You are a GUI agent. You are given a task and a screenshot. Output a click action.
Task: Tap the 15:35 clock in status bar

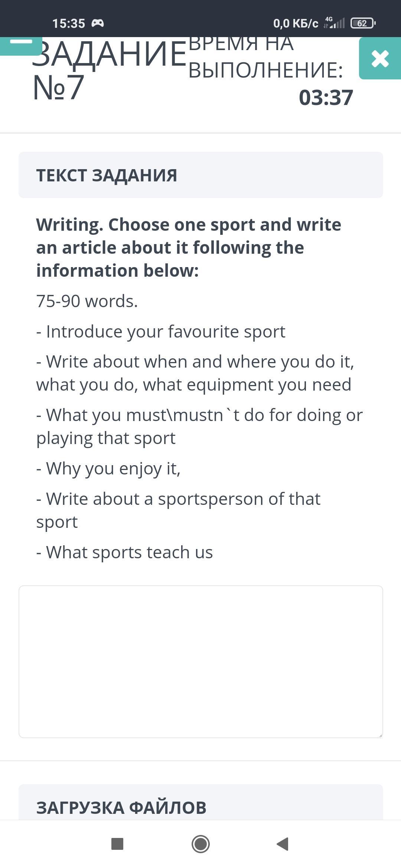[69, 23]
